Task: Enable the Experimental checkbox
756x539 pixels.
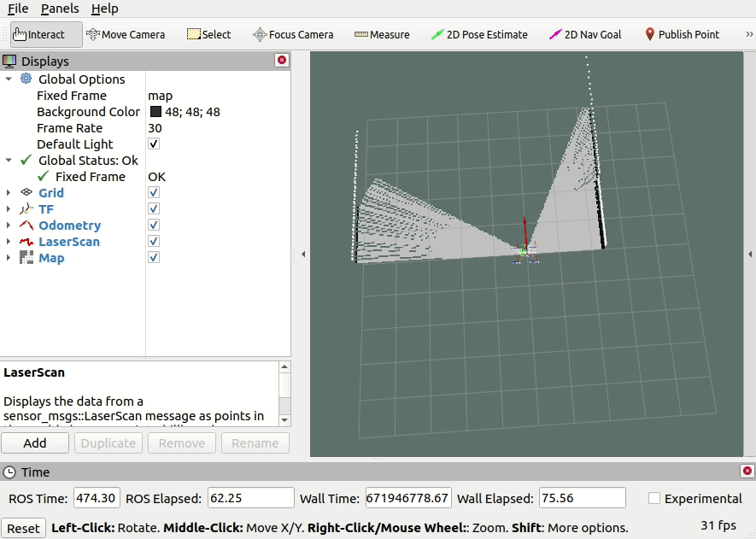Action: pos(654,498)
